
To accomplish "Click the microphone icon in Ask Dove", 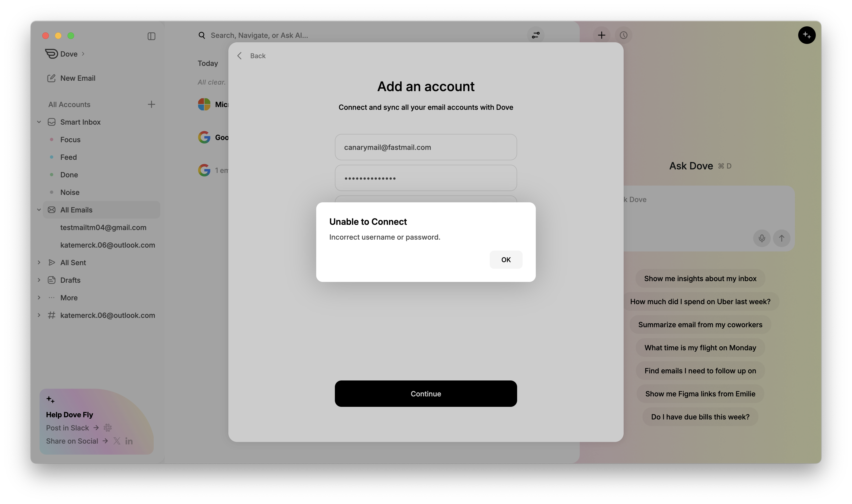I will tap(762, 238).
